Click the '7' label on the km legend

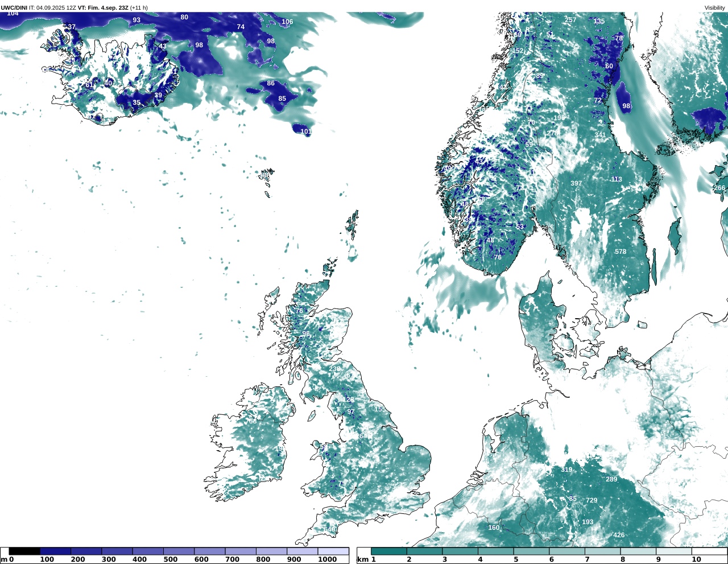click(x=587, y=559)
